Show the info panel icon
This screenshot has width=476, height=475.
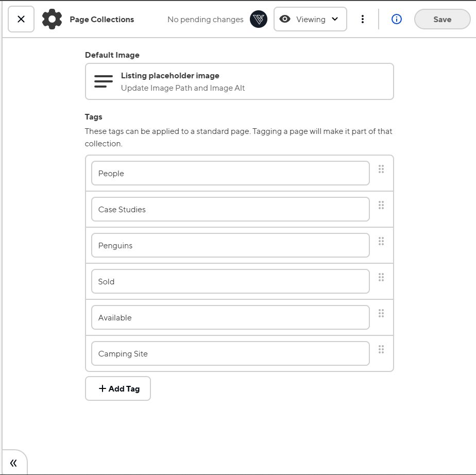(x=396, y=19)
